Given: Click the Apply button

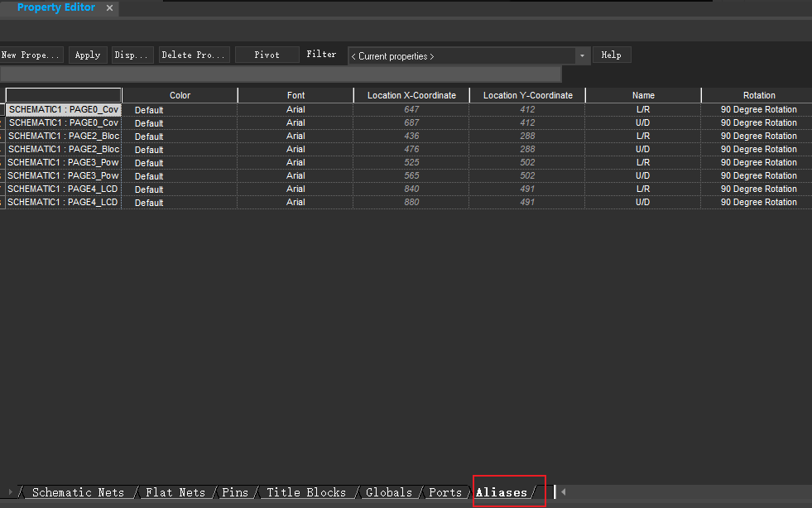Looking at the screenshot, I should point(88,55).
